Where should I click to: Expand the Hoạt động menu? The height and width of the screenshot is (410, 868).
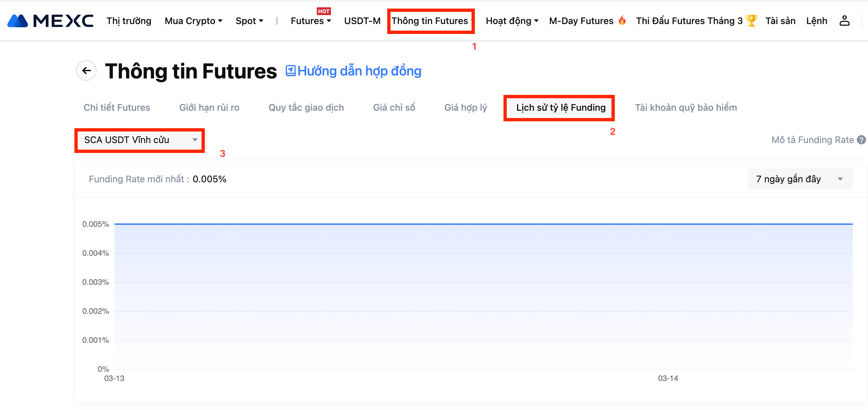coord(511,21)
